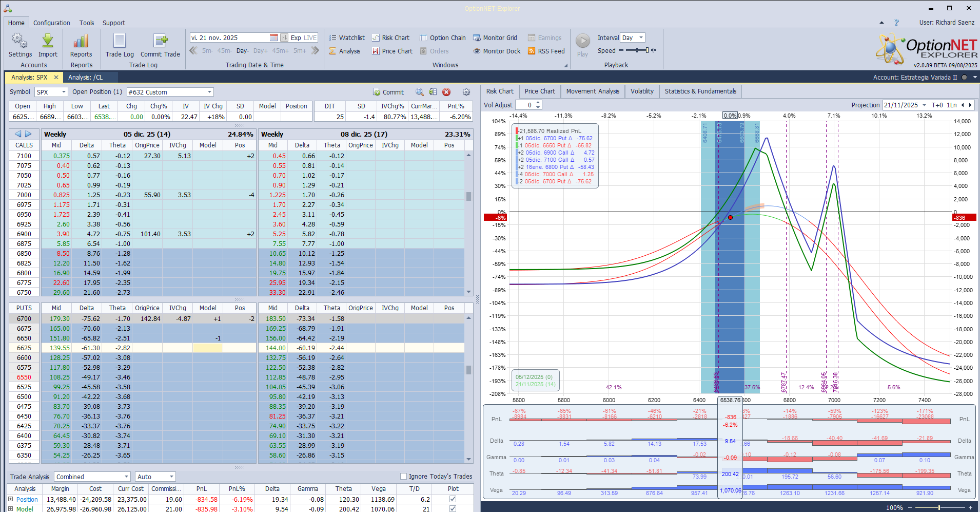Viewport: 980px width, 512px height.
Task: Expand the Position row in analysis table
Action: tap(10, 499)
